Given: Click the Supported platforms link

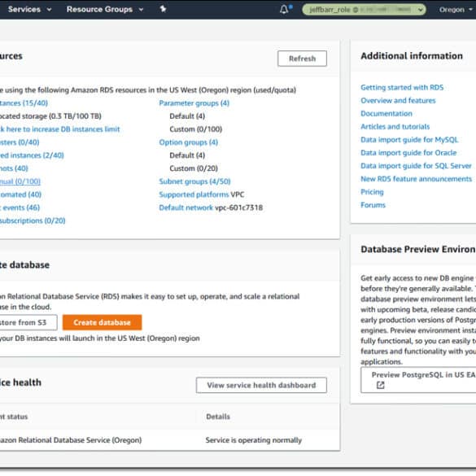Looking at the screenshot, I should pyautogui.click(x=194, y=194).
